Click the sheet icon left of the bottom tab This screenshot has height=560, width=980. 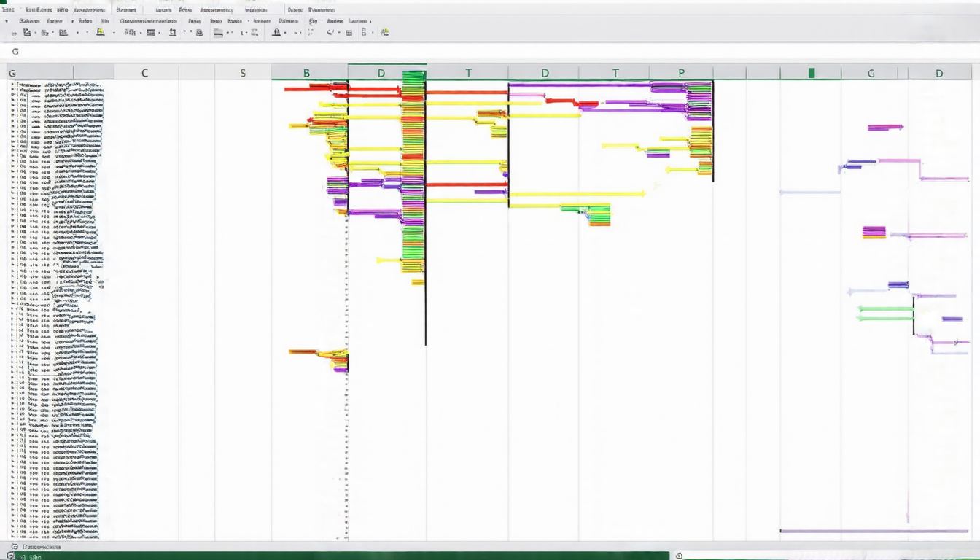click(15, 546)
